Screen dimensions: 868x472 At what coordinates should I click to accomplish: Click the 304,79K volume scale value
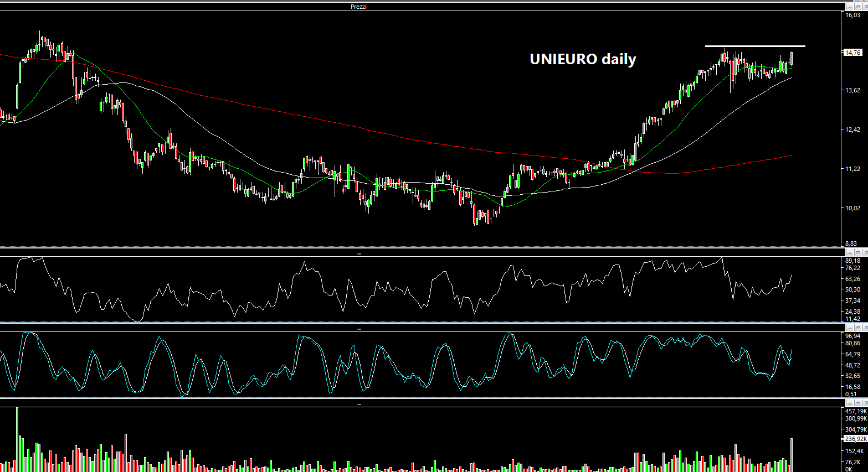[x=856, y=429]
